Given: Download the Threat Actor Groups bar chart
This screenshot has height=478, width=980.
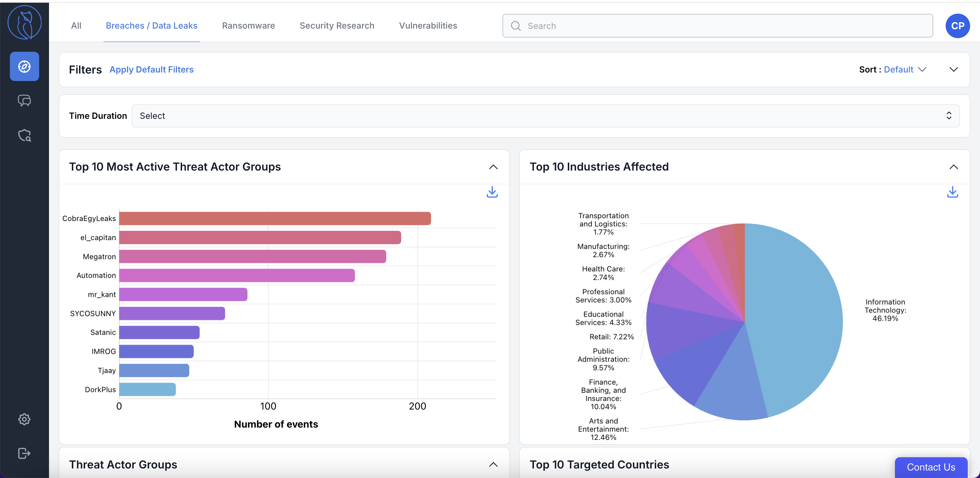Looking at the screenshot, I should (x=492, y=192).
